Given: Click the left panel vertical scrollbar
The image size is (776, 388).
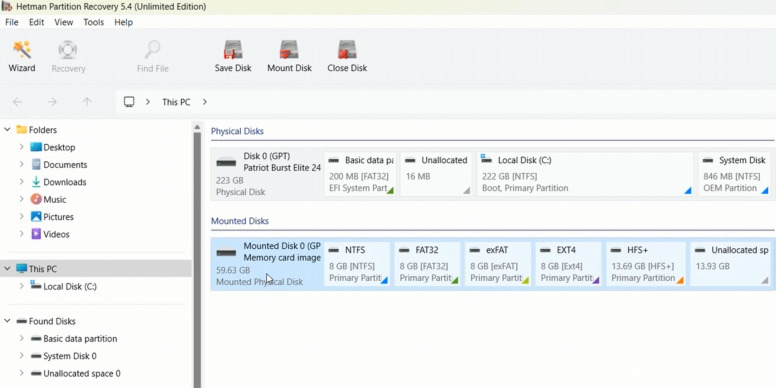Looking at the screenshot, I should point(197,260).
